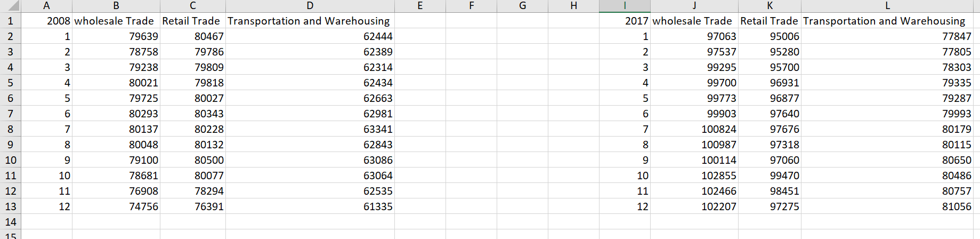The height and width of the screenshot is (239, 980).
Task: Click cell with value 99700
Action: (x=694, y=83)
